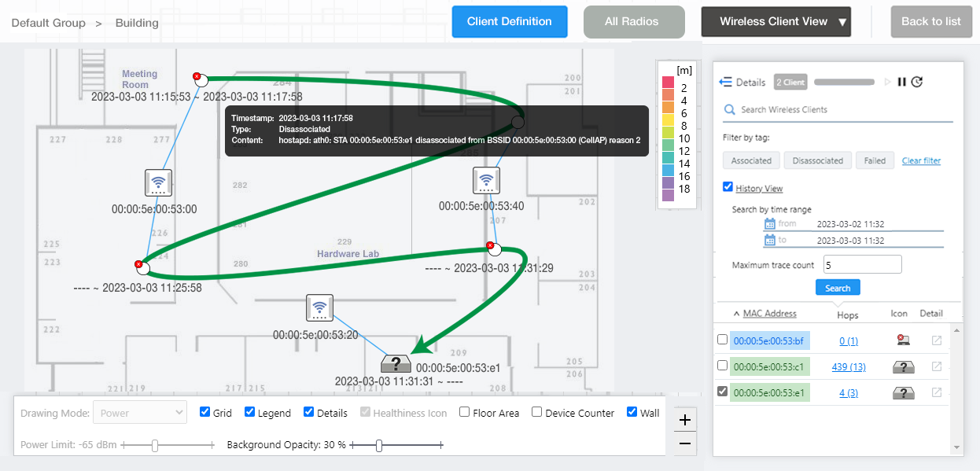This screenshot has height=471, width=980.
Task: Pause the client history playback
Action: (902, 82)
